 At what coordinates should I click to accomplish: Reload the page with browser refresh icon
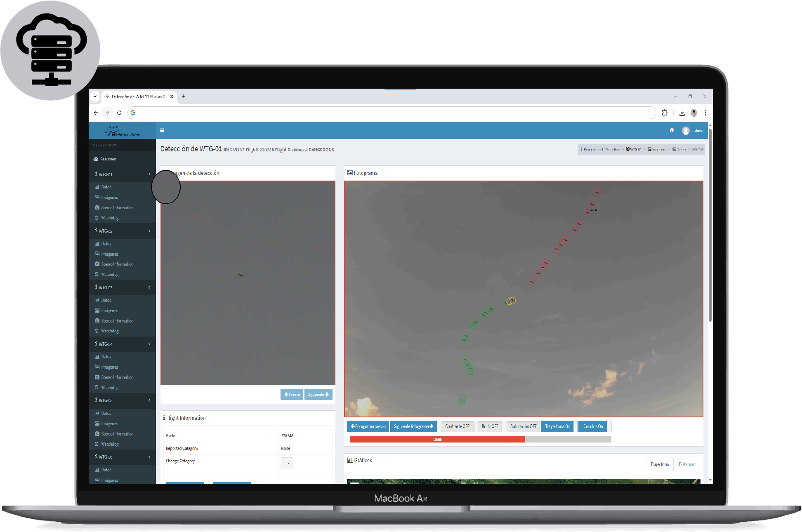pos(119,113)
